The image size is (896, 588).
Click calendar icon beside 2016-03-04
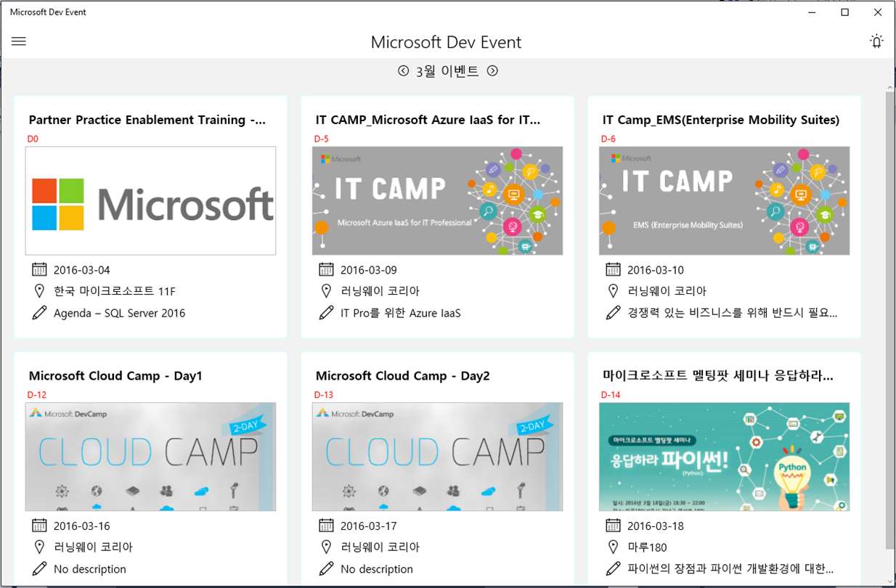tap(39, 269)
